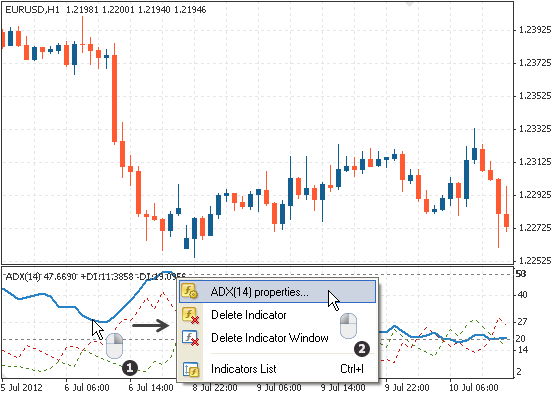The width and height of the screenshot is (555, 398).
Task: Click the ADX(14) indicator label text
Action: coord(22,277)
